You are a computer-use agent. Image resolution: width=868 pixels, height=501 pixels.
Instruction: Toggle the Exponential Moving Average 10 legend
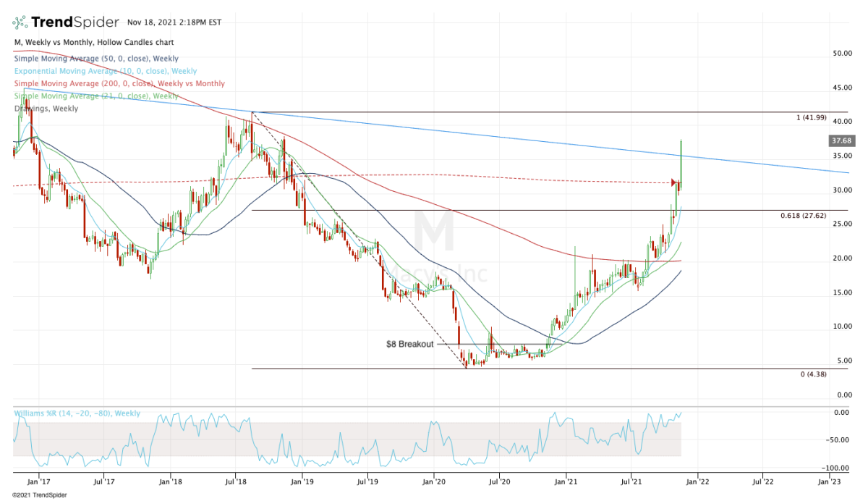105,71
